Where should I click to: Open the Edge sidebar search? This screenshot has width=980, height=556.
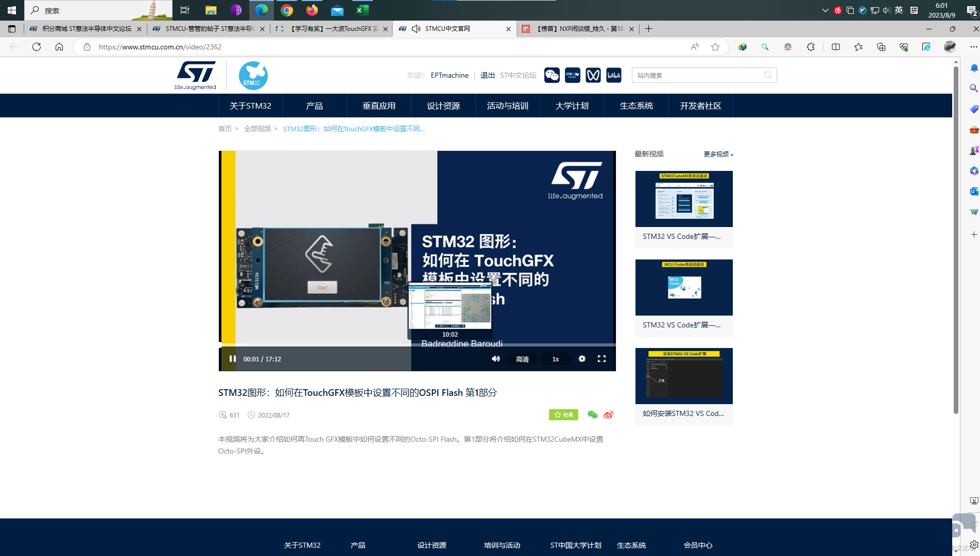tap(974, 89)
